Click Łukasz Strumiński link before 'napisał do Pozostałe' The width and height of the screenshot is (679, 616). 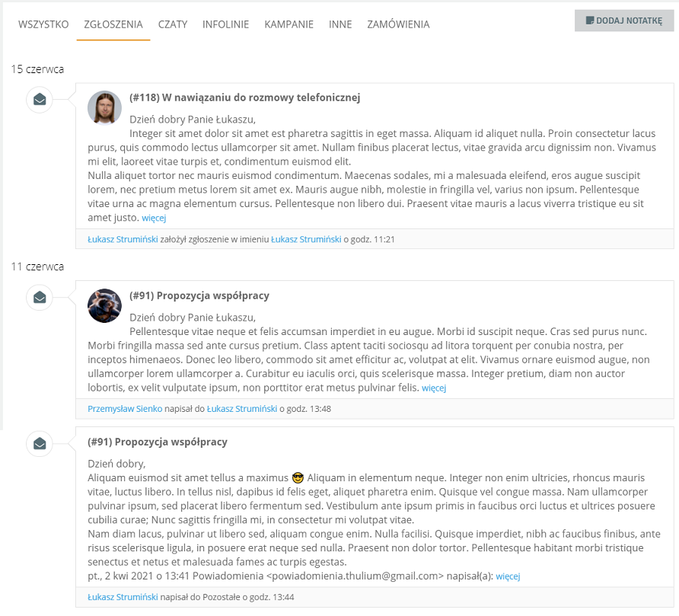(123, 597)
